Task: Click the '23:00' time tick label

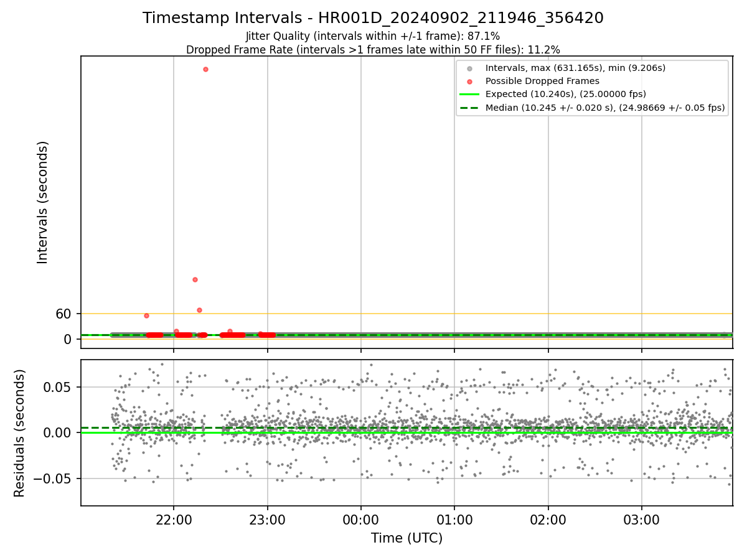Action: [x=268, y=520]
